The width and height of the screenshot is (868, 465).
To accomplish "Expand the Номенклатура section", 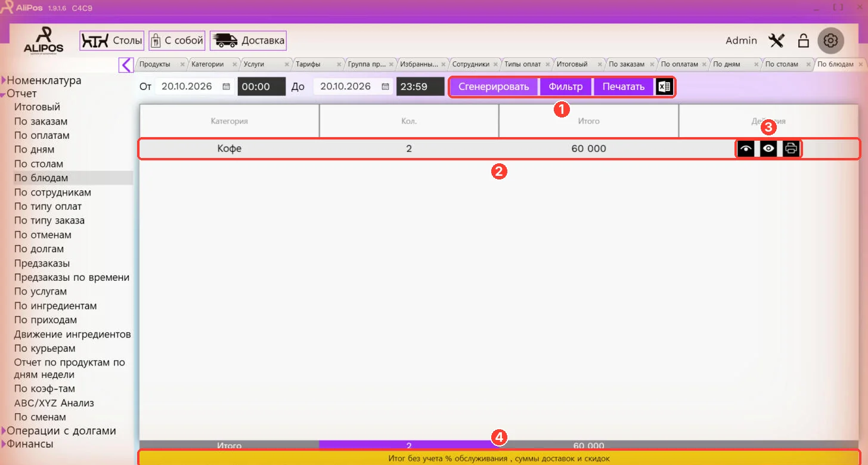I will [4, 80].
